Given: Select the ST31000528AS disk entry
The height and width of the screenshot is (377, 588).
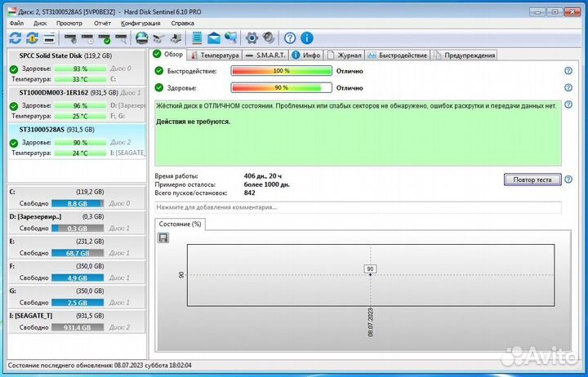Looking at the screenshot, I should pyautogui.click(x=77, y=141).
